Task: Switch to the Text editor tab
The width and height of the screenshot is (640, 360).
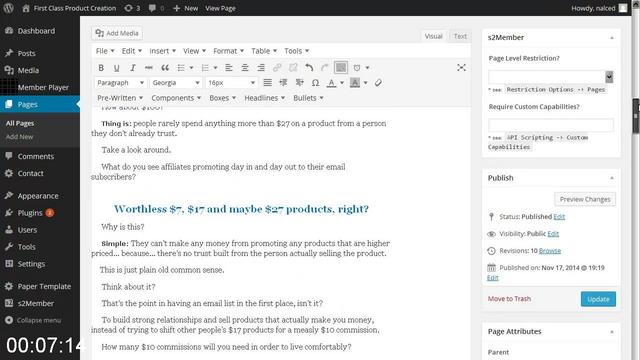Action: (460, 36)
